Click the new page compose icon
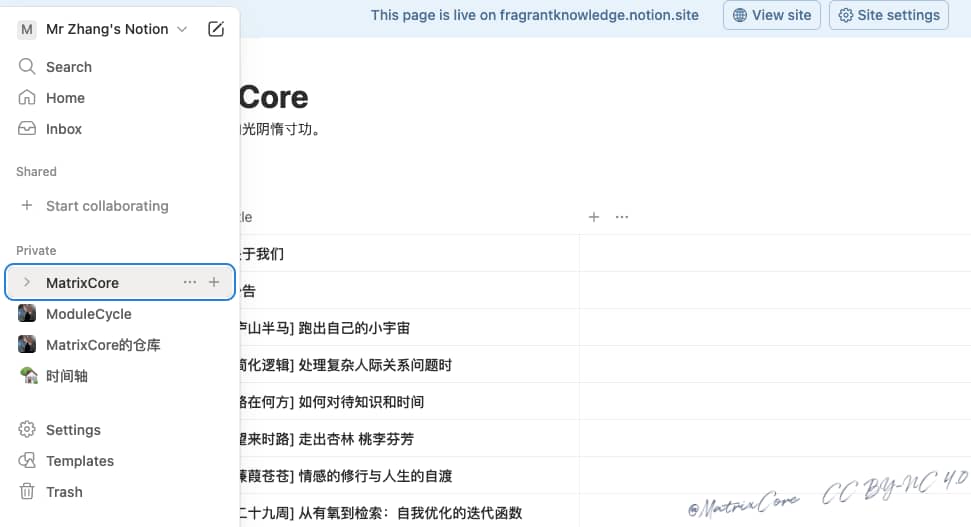 pos(216,29)
